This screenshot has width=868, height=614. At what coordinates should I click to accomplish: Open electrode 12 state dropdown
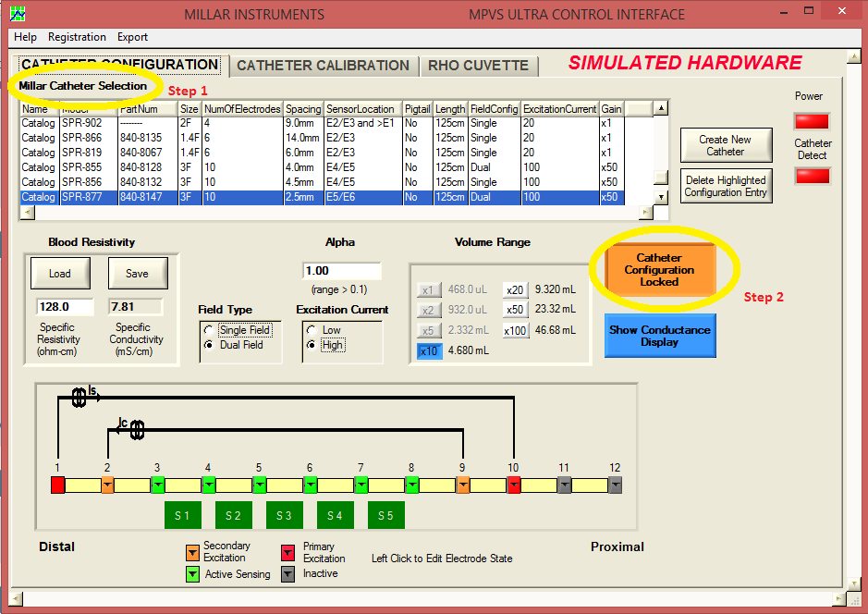point(615,485)
